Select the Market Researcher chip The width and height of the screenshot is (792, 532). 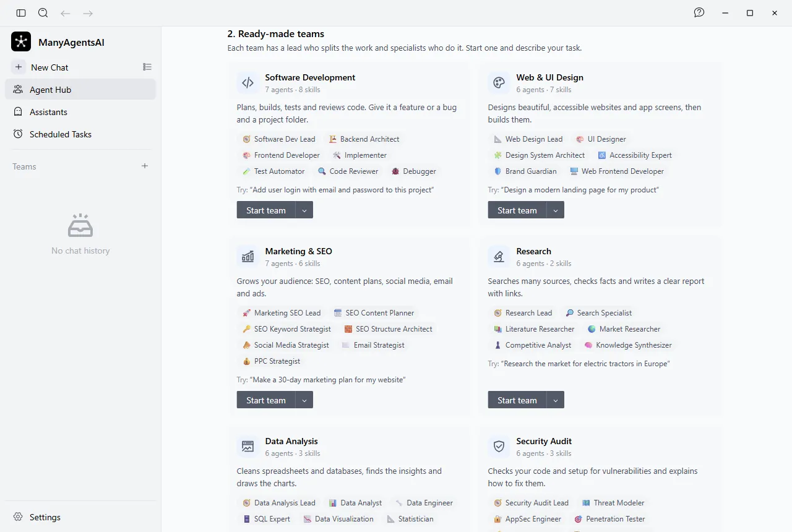[624, 329]
